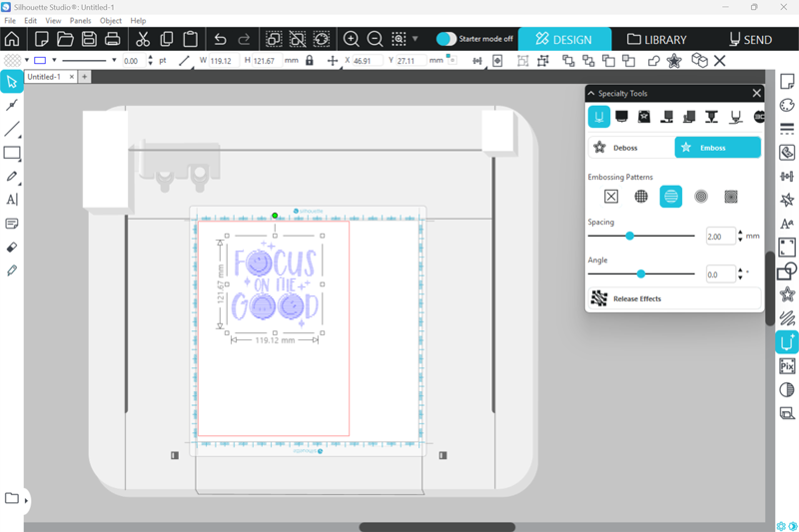Choose the concentric circles embossing pattern
This screenshot has width=799, height=532.
[x=701, y=197]
